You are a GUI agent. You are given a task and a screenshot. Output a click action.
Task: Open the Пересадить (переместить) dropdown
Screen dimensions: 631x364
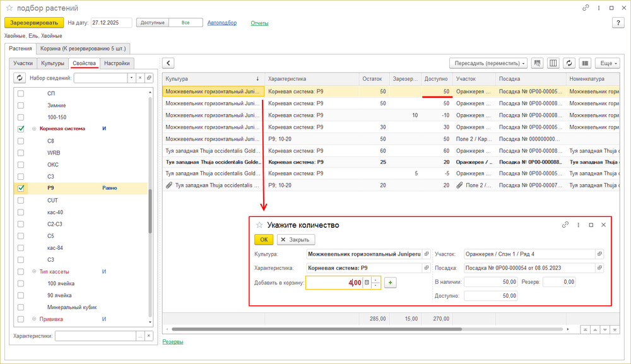[488, 63]
